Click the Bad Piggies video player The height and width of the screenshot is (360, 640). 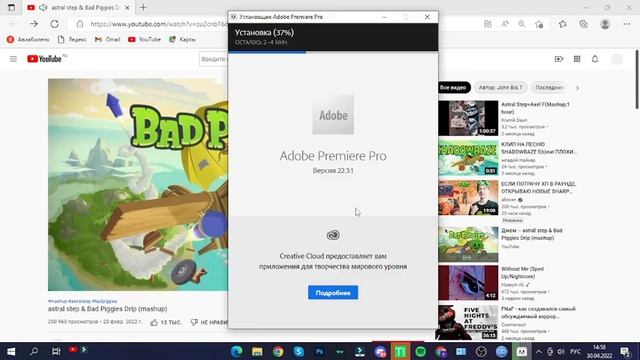(x=138, y=184)
